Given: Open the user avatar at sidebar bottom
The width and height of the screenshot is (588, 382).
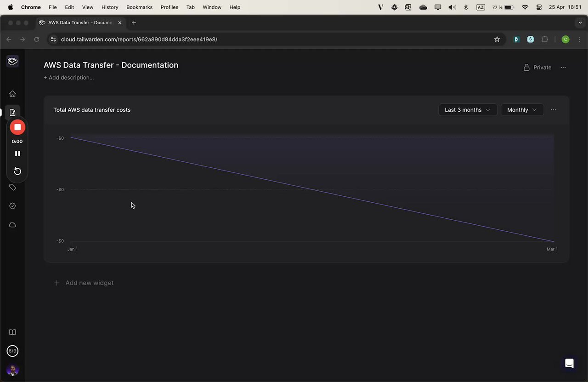Looking at the screenshot, I should pyautogui.click(x=12, y=370).
